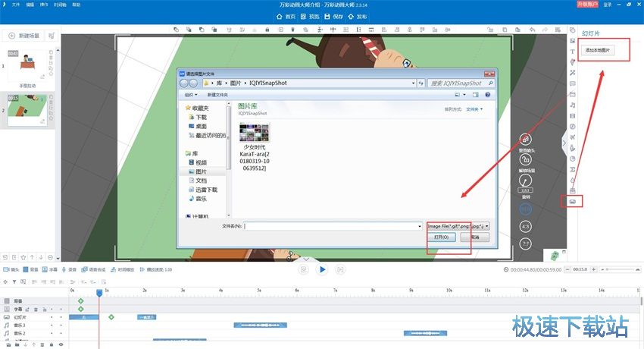Click the 重置镜头 reset camera circle icon
This screenshot has height=349, width=644.
pos(526,140)
